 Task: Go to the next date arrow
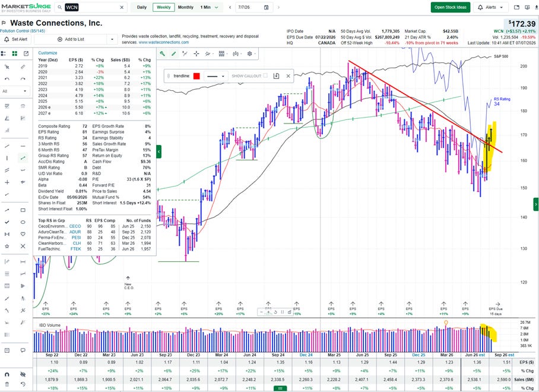coord(278,7)
